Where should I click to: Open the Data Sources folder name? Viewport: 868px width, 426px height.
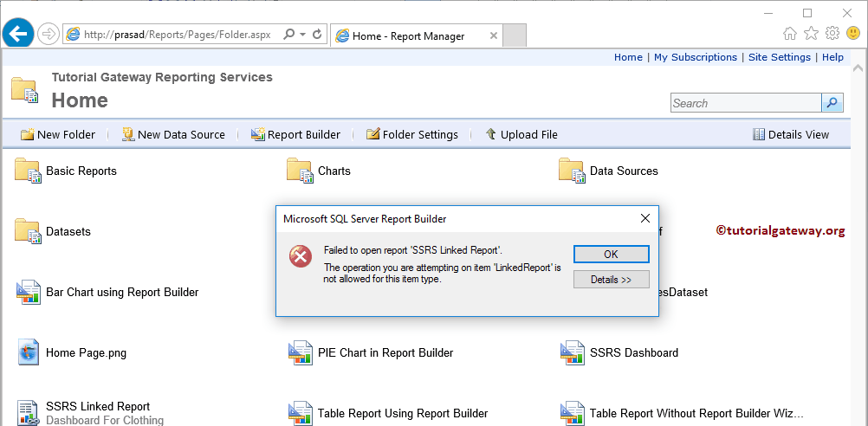(x=624, y=171)
